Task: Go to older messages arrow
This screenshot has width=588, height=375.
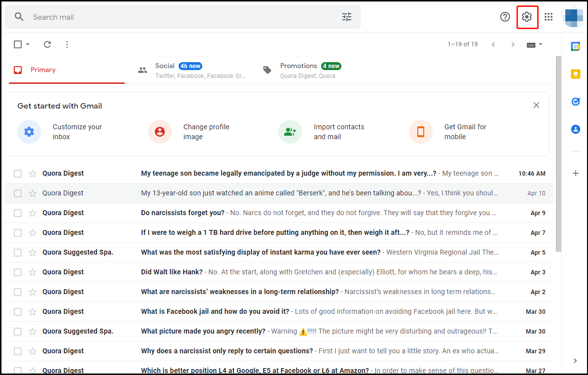Action: 513,44
